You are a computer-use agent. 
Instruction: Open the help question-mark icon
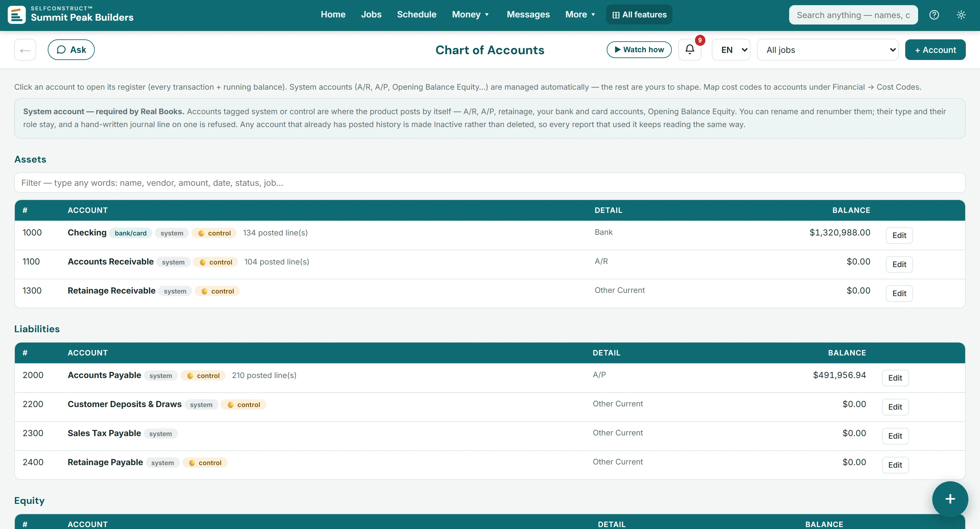(934, 15)
